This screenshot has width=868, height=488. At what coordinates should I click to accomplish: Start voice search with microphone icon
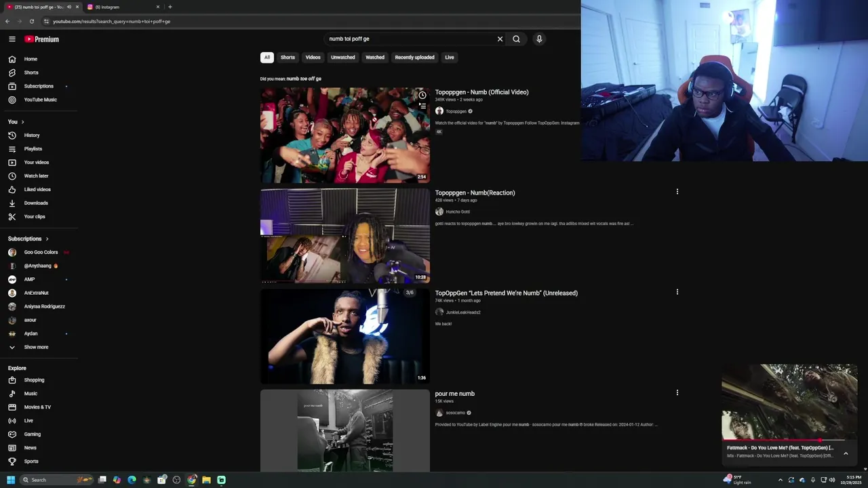click(539, 39)
